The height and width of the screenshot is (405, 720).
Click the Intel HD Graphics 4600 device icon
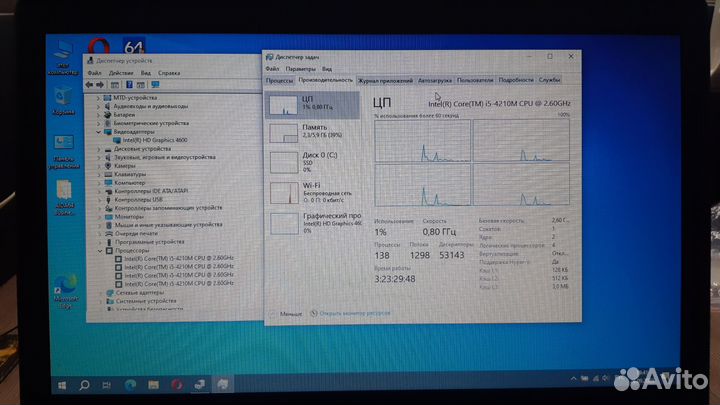point(117,141)
